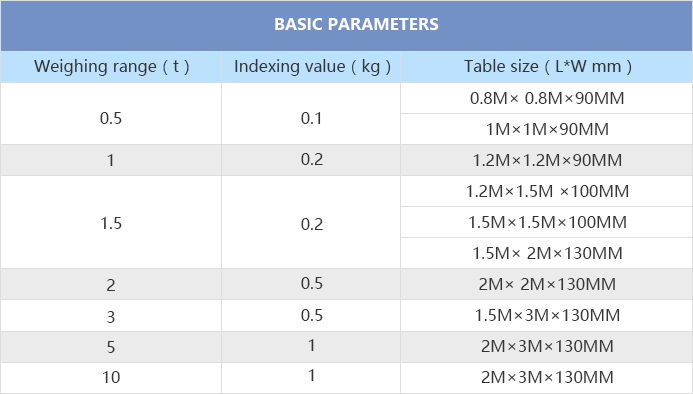Select weighing range 3 cell
The image size is (693, 394).
click(x=111, y=316)
